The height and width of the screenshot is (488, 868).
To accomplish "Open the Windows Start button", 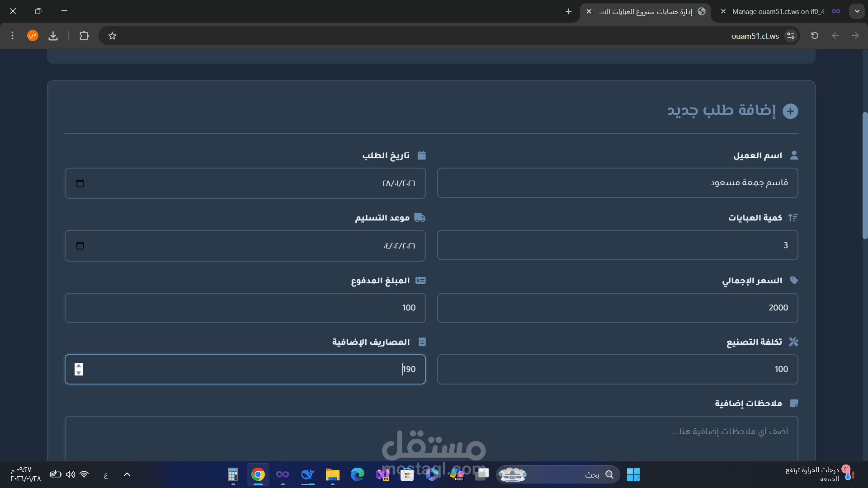I will pyautogui.click(x=633, y=474).
